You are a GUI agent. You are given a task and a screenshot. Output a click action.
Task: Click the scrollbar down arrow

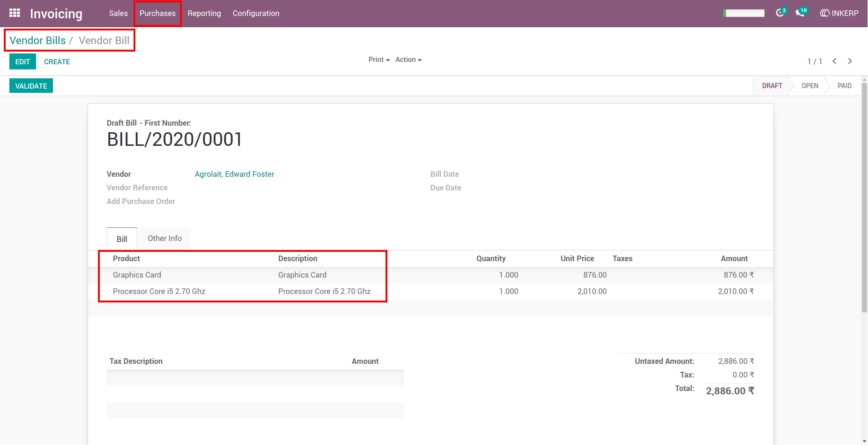(x=864, y=441)
